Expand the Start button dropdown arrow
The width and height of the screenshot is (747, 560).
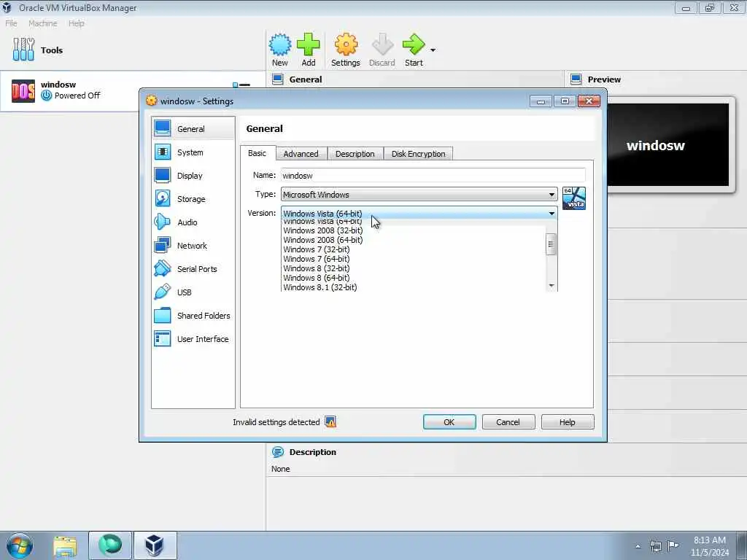point(433,50)
